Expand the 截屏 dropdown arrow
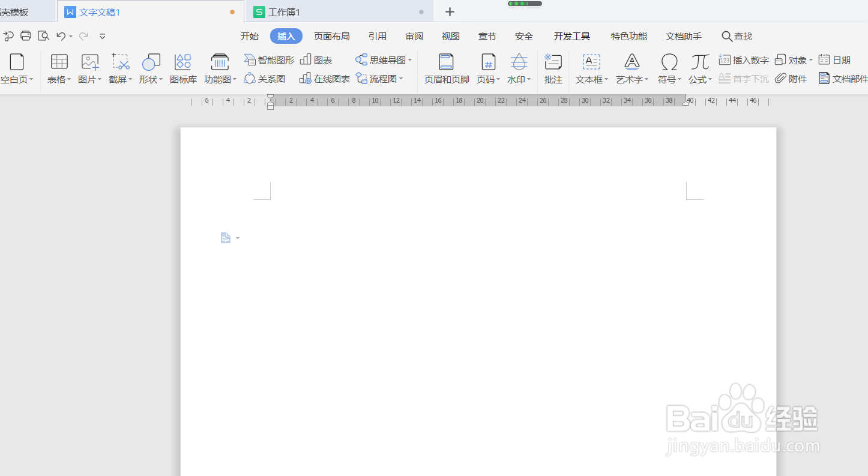Image resolution: width=868 pixels, height=476 pixels. [x=131, y=80]
